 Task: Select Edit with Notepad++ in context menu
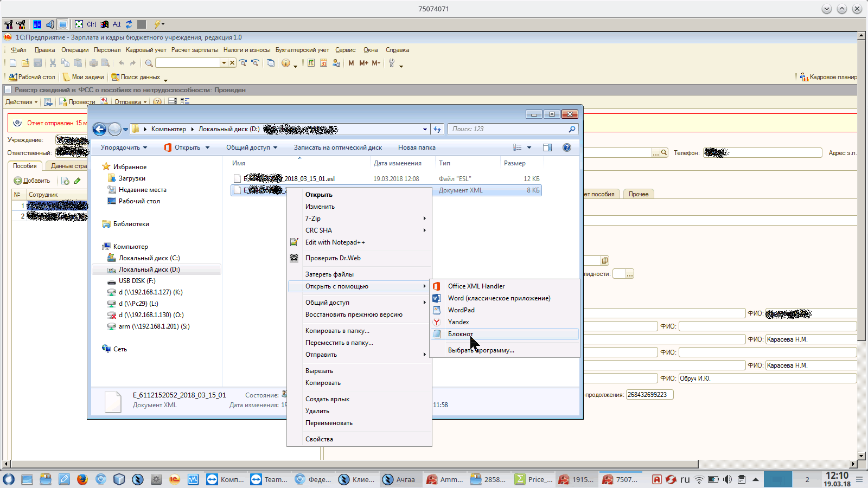[360, 242]
